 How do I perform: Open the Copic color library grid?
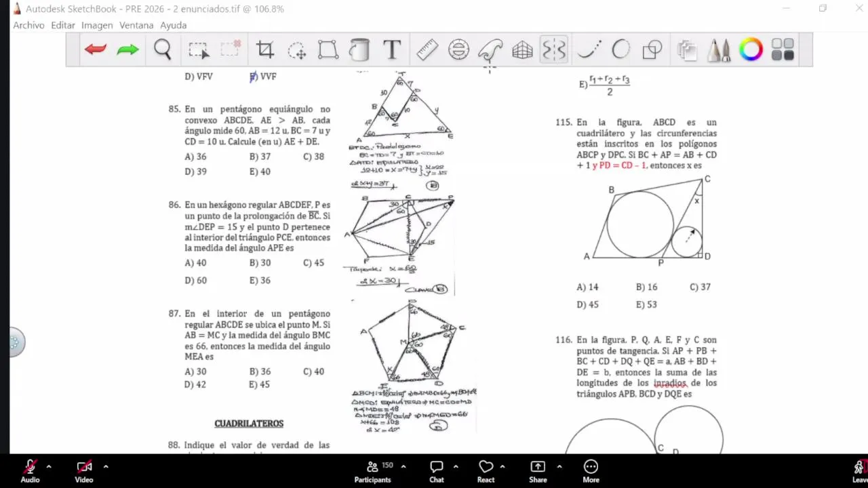tap(783, 49)
